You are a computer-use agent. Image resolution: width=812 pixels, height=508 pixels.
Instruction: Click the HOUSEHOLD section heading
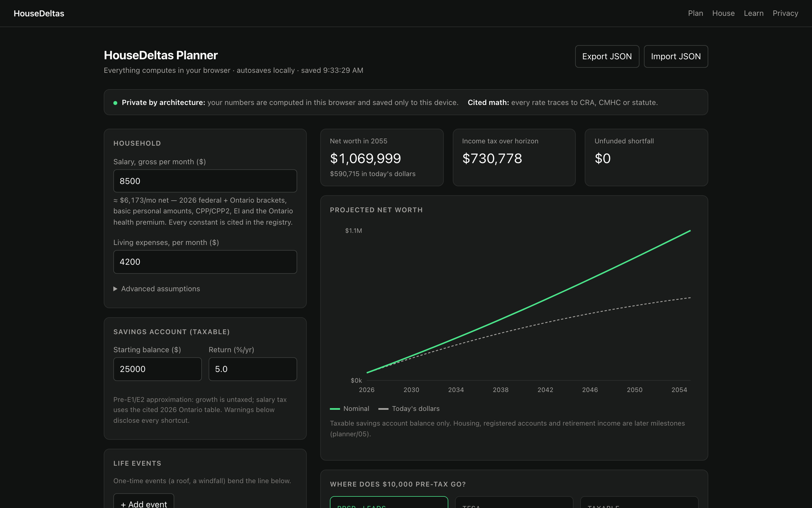coord(137,143)
